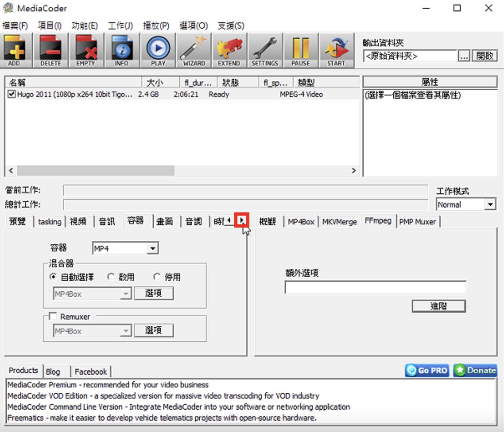Sort the list by the 類型 column header

[x=326, y=82]
